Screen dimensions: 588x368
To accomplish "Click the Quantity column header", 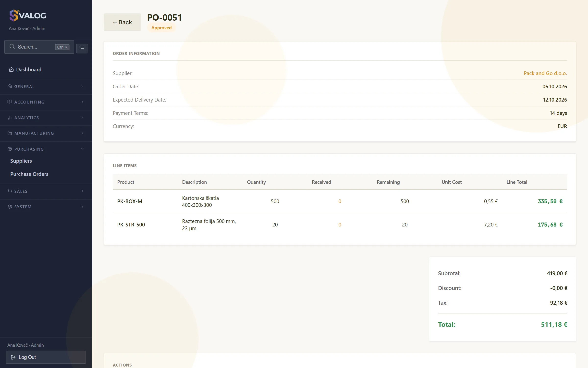I will pyautogui.click(x=256, y=182).
